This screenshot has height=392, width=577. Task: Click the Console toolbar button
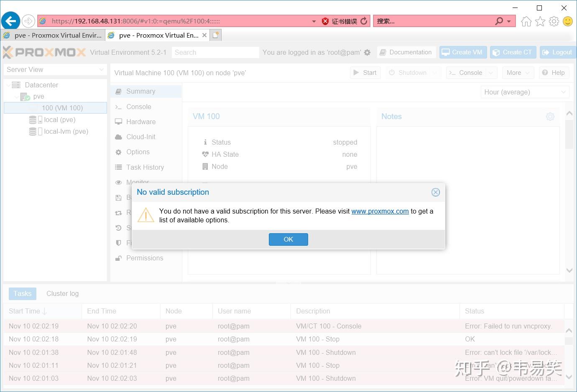pos(466,73)
